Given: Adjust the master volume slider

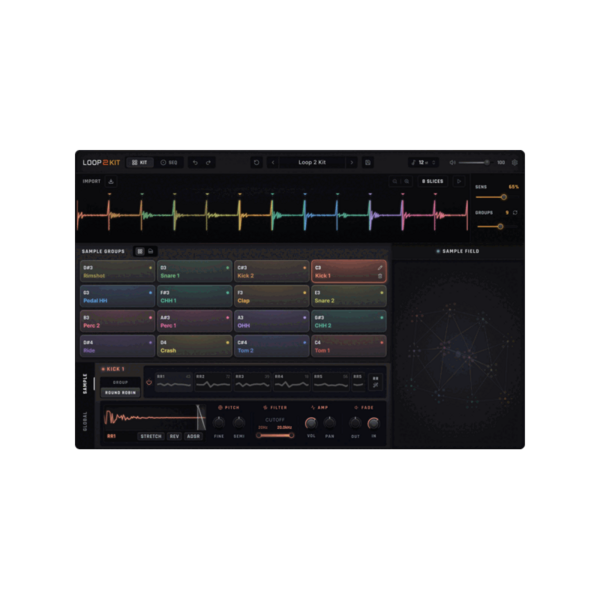Looking at the screenshot, I should coord(474,163).
